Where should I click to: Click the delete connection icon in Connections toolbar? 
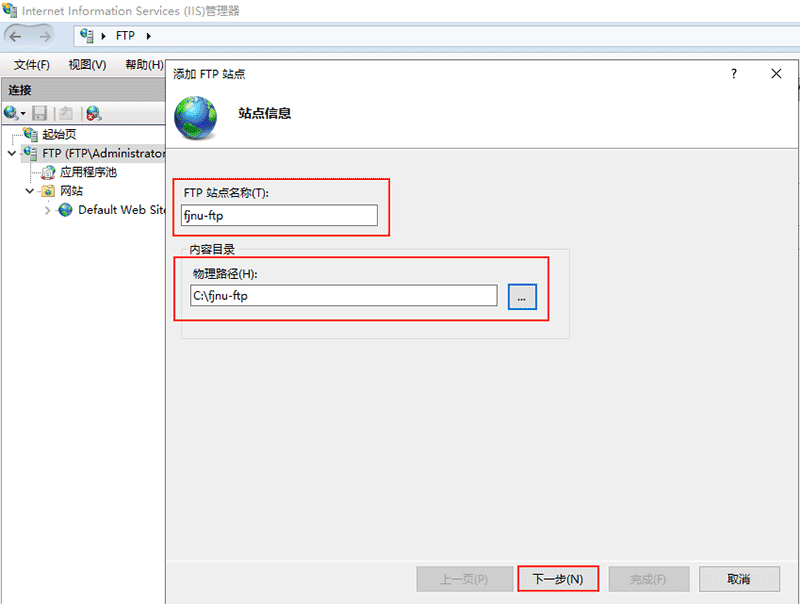point(93,114)
